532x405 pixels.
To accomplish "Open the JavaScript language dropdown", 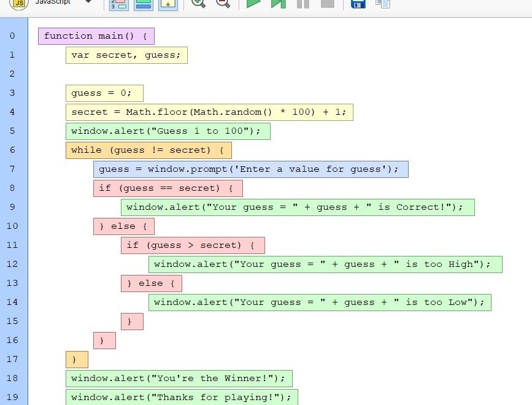I will [88, 2].
